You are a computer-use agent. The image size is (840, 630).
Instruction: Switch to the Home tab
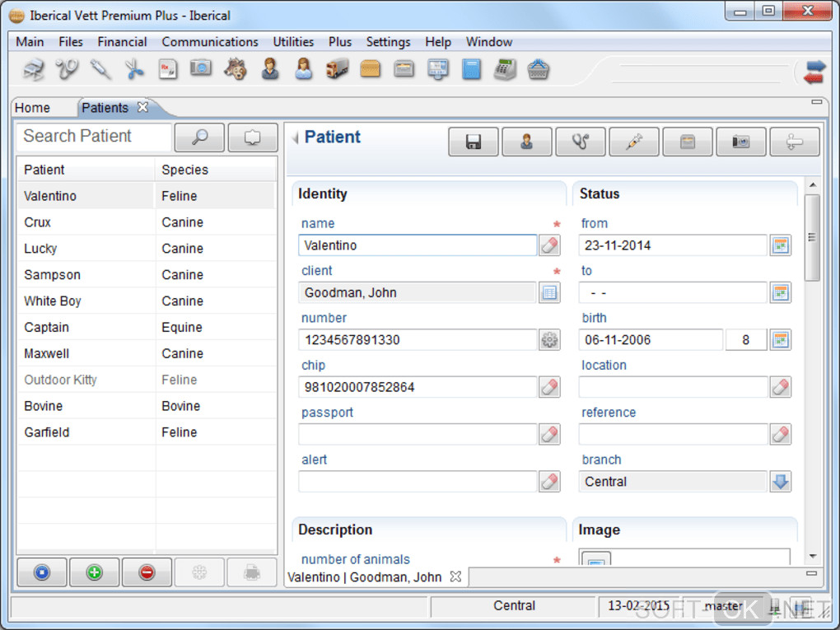tap(33, 108)
